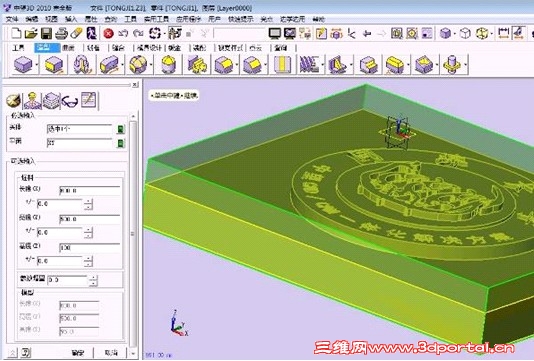Click the 确定 button in the panel
The width and height of the screenshot is (534, 361).
(x=78, y=352)
